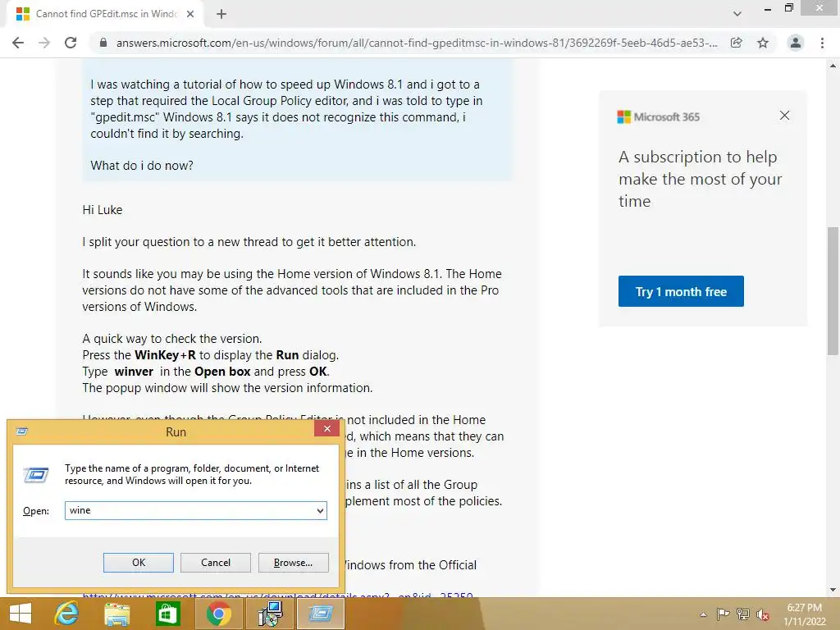This screenshot has height=630, width=840.
Task: Cancel the Run dialog
Action: coord(216,563)
